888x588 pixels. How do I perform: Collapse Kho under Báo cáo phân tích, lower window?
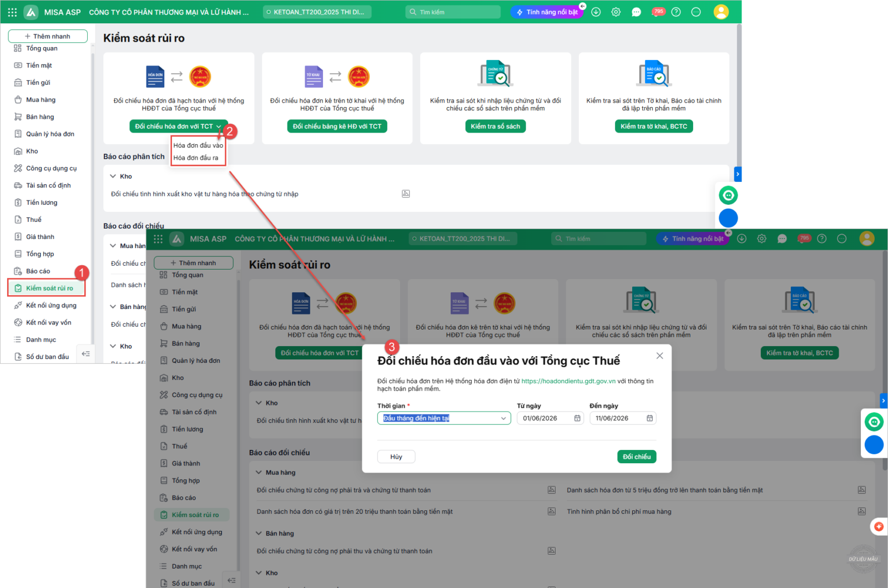(259, 403)
